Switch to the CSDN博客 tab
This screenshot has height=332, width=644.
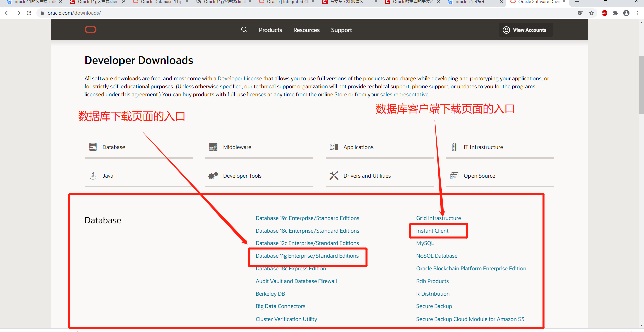point(350,2)
